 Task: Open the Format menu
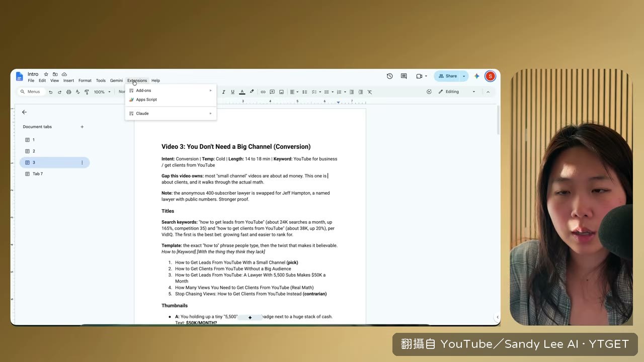click(85, 80)
